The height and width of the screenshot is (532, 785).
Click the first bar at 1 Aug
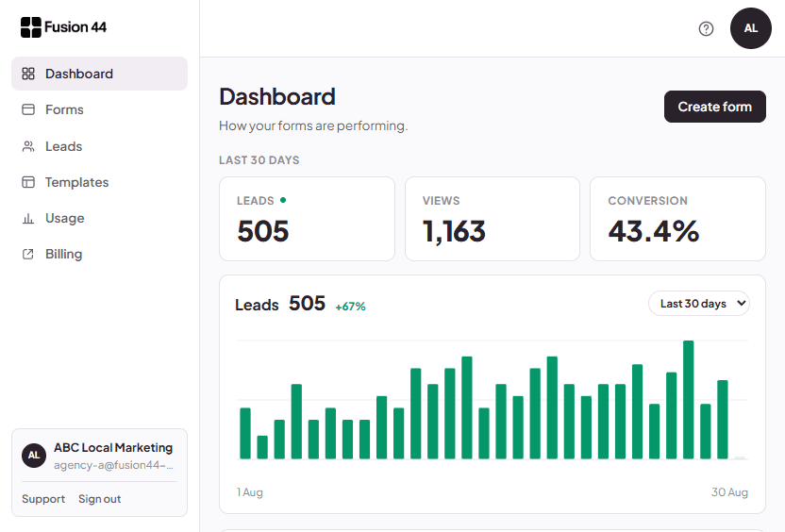[245, 433]
